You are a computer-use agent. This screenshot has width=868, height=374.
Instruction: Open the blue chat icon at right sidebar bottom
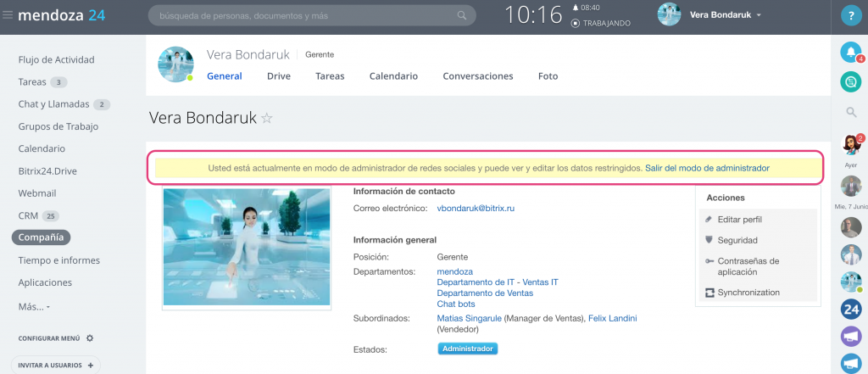pyautogui.click(x=851, y=363)
